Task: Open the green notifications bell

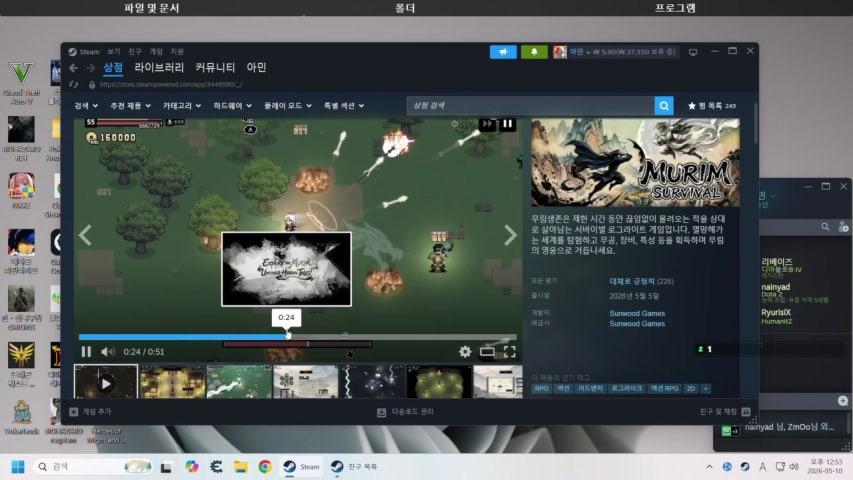Action: coord(534,52)
